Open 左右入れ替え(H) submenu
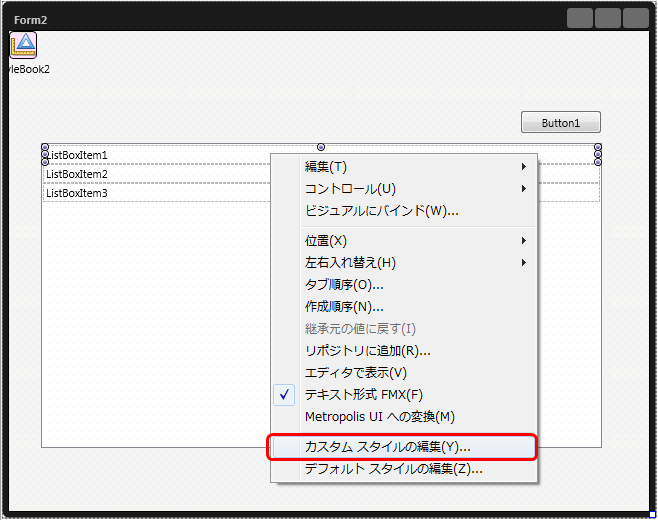658x520 pixels. coord(404,262)
